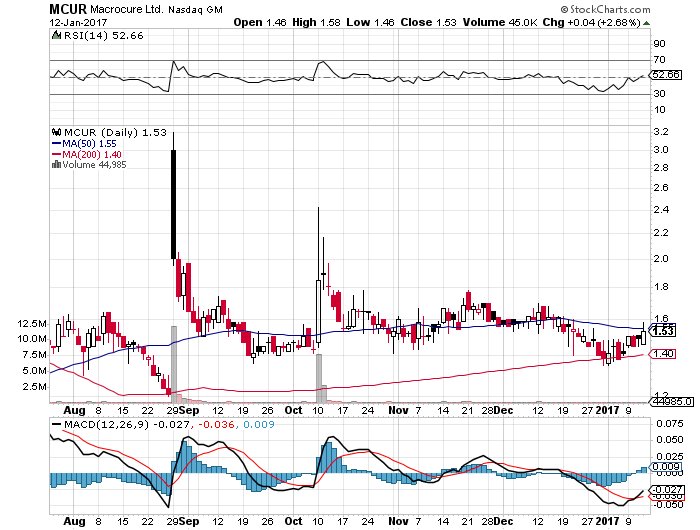Click 'Aug' on the bottom MACD date axis
Image resolution: width=700 pixels, height=530 pixels.
74,521
